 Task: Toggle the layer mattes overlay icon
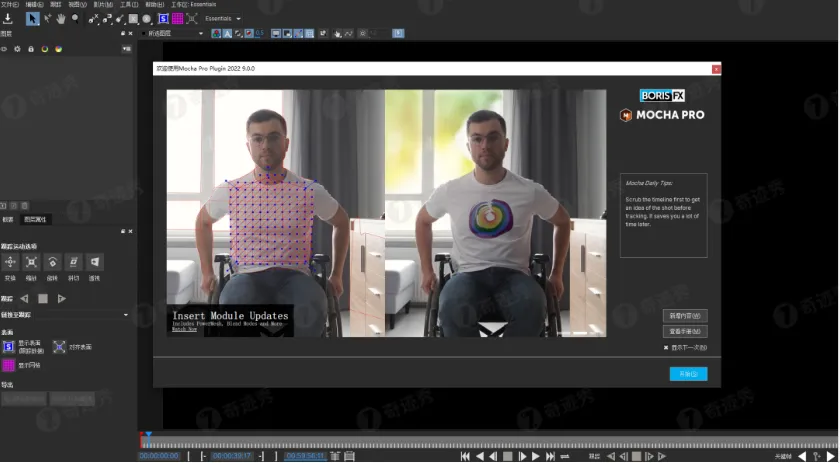point(238,33)
